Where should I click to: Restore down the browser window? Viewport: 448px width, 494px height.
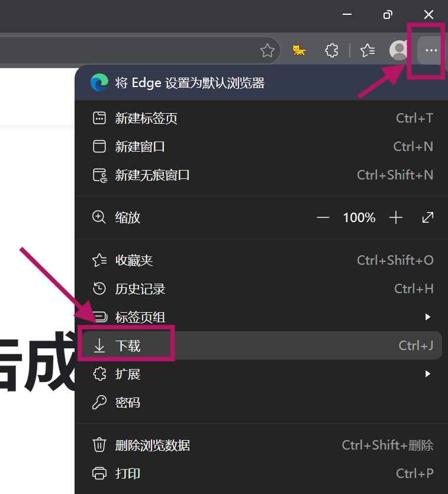point(388,14)
